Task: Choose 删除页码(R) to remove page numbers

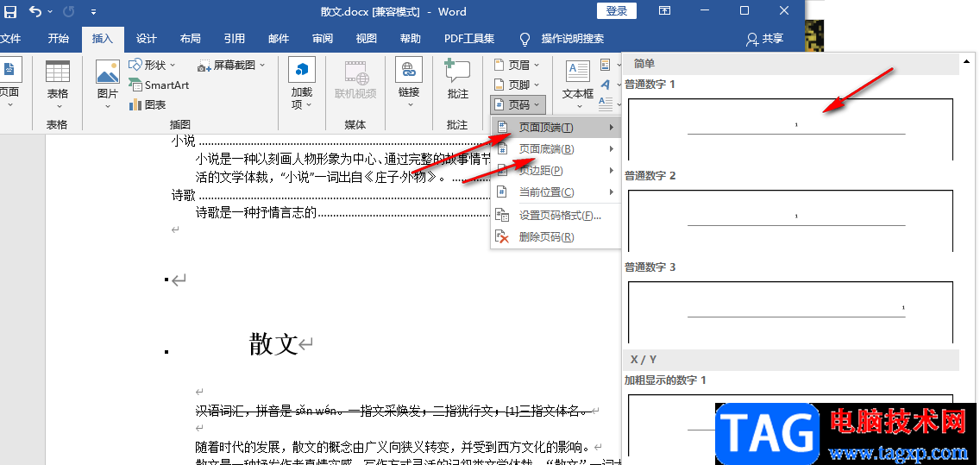Action: 555,237
